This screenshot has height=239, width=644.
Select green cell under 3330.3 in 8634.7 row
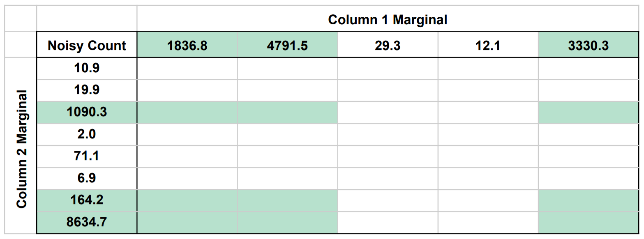[589, 222]
